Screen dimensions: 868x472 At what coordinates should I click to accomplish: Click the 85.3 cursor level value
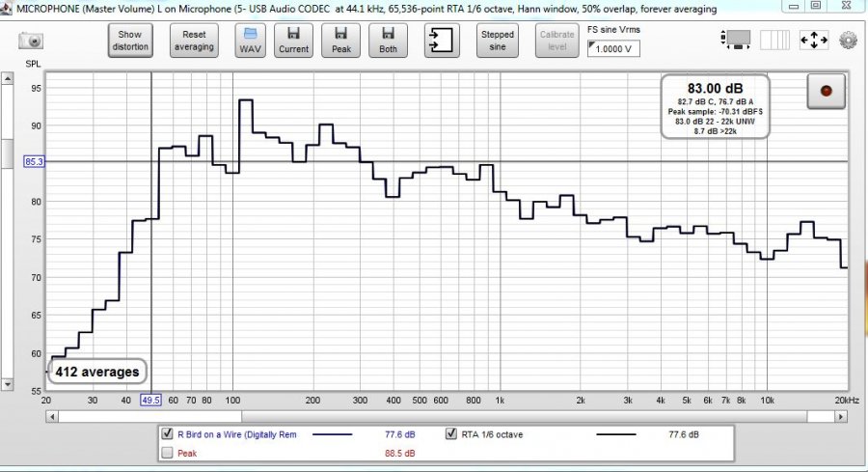(x=34, y=162)
